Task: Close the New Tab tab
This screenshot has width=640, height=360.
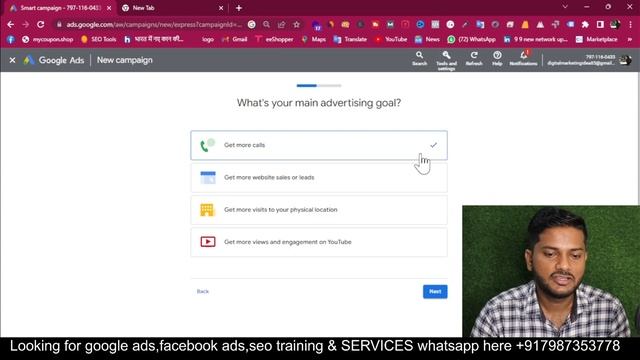Action: (221, 8)
